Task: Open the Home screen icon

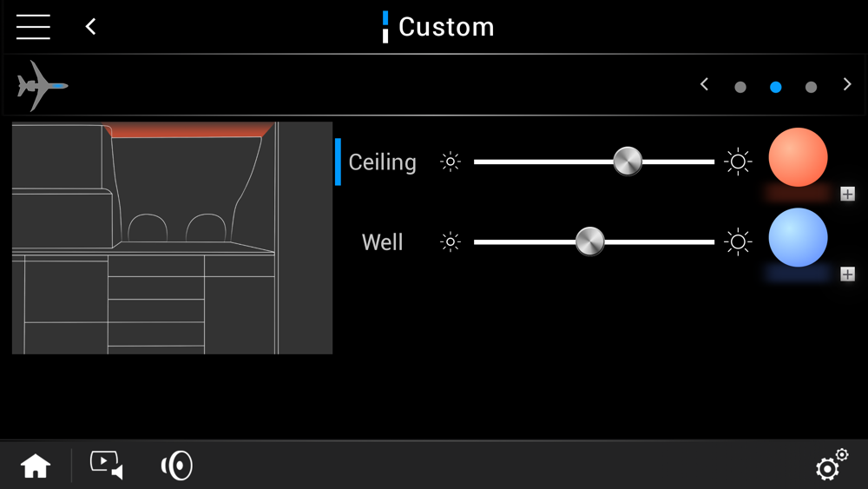Action: (36, 466)
